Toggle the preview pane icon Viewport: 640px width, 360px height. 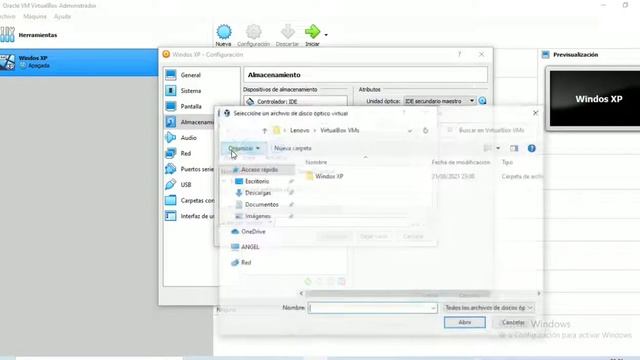pyautogui.click(x=514, y=148)
